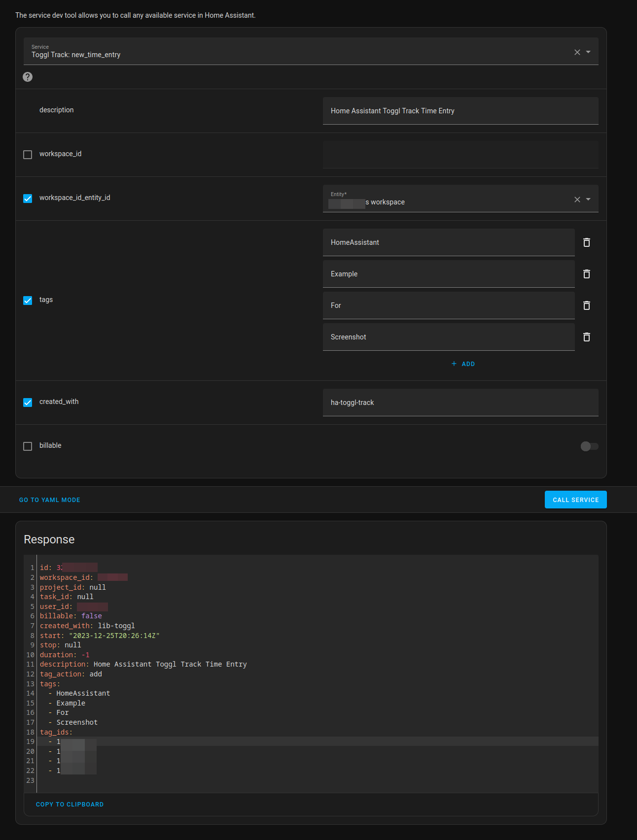The width and height of the screenshot is (637, 840).
Task: Click the 'created_with: lib-toggl' response line
Action: [87, 626]
